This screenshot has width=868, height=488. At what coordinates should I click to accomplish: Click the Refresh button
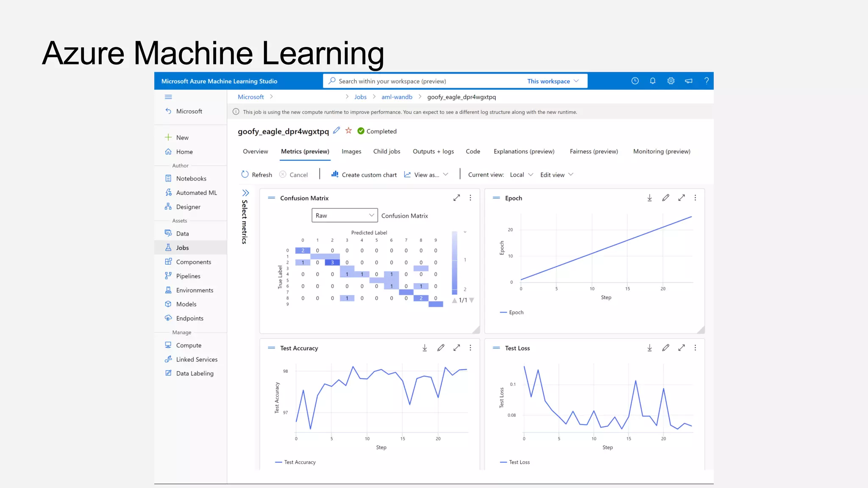coord(256,175)
